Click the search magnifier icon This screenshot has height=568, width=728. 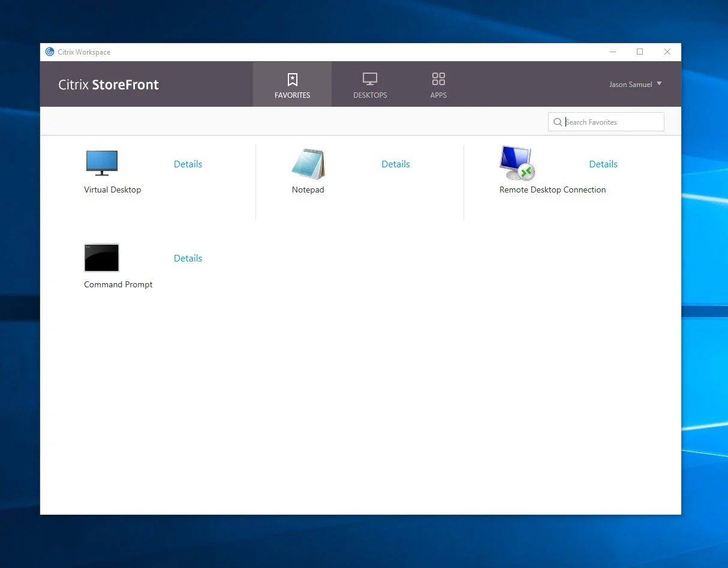[558, 122]
